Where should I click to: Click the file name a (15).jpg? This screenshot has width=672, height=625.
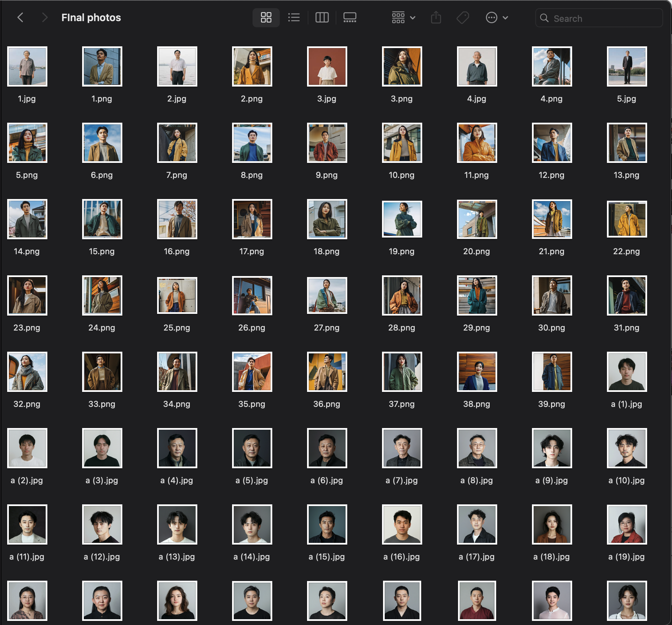click(327, 557)
